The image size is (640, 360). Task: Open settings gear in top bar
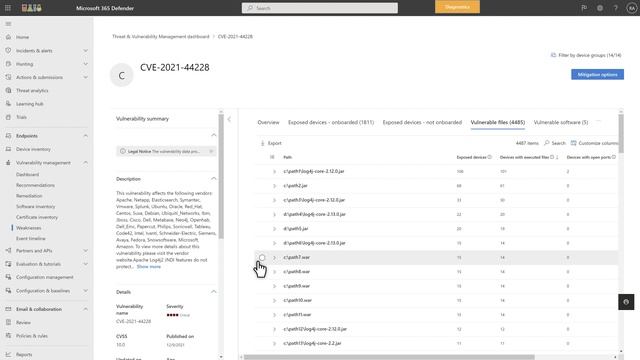tap(600, 8)
